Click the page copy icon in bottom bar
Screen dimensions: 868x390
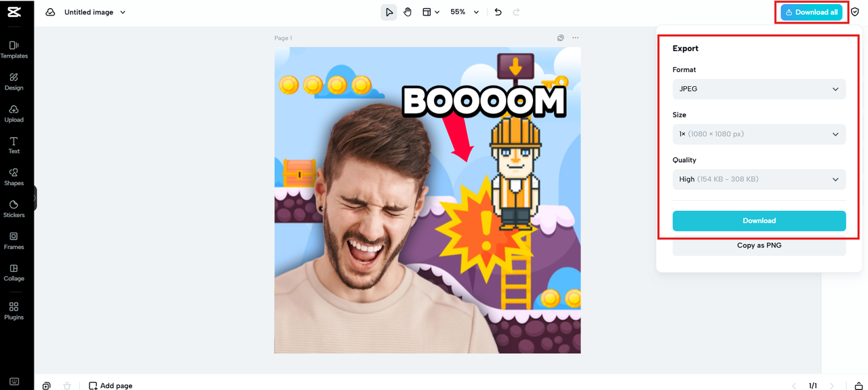46,385
